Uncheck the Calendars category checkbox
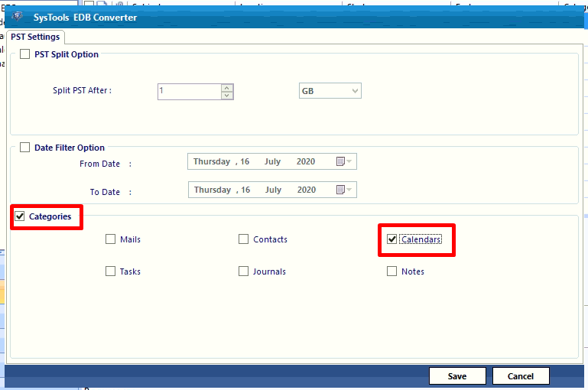 (x=392, y=239)
